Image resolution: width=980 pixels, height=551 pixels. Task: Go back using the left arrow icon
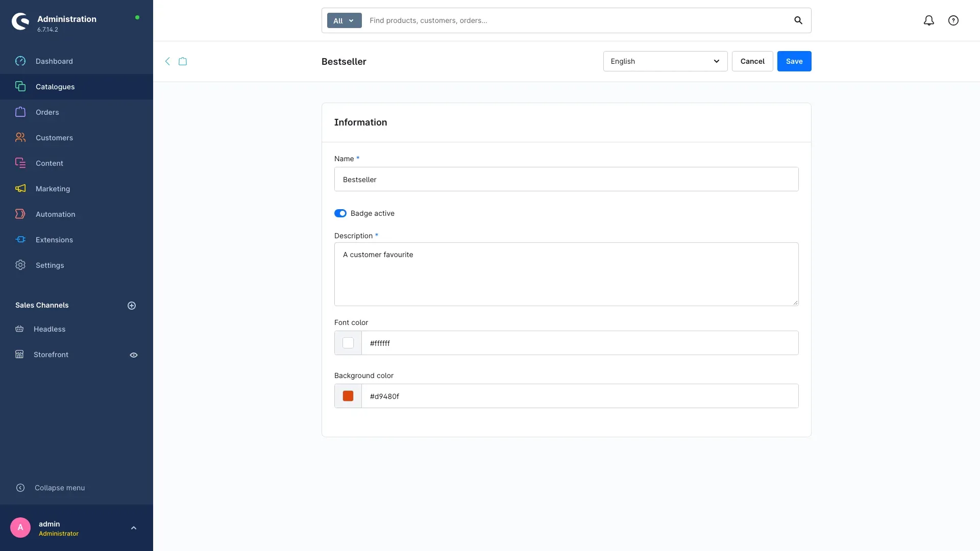pyautogui.click(x=167, y=61)
